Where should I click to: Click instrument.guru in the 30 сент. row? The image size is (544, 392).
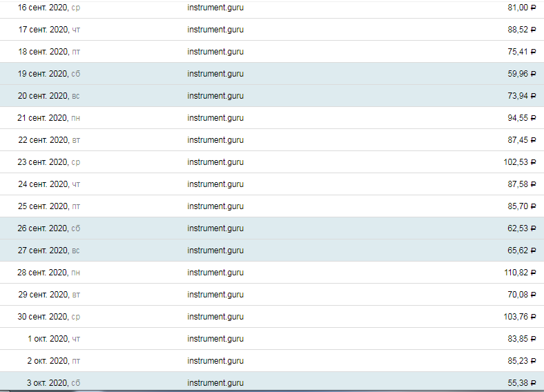215,317
